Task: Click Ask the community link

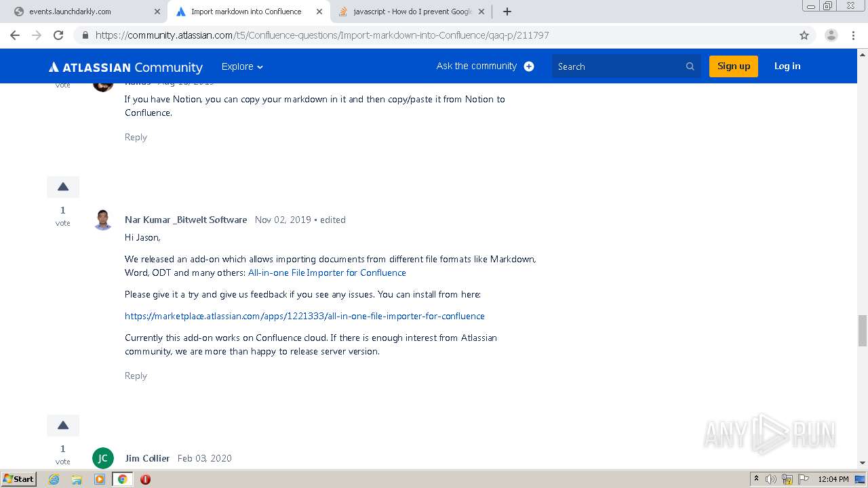Action: [x=477, y=66]
